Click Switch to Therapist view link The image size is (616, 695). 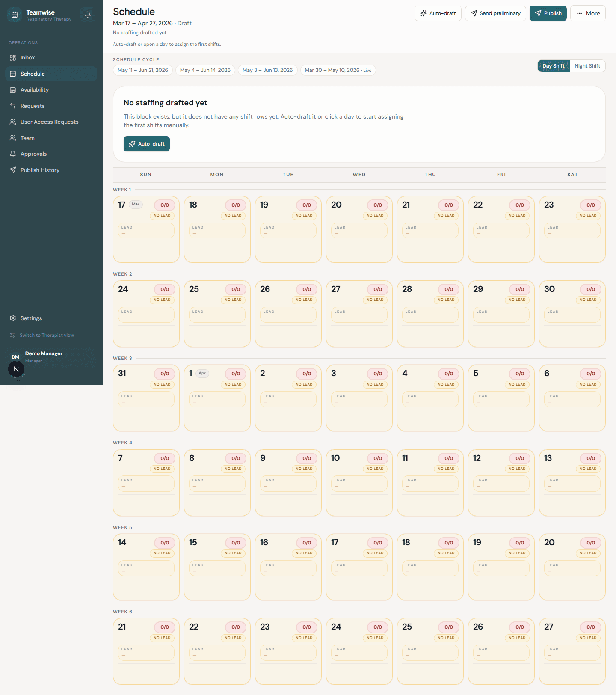point(47,335)
